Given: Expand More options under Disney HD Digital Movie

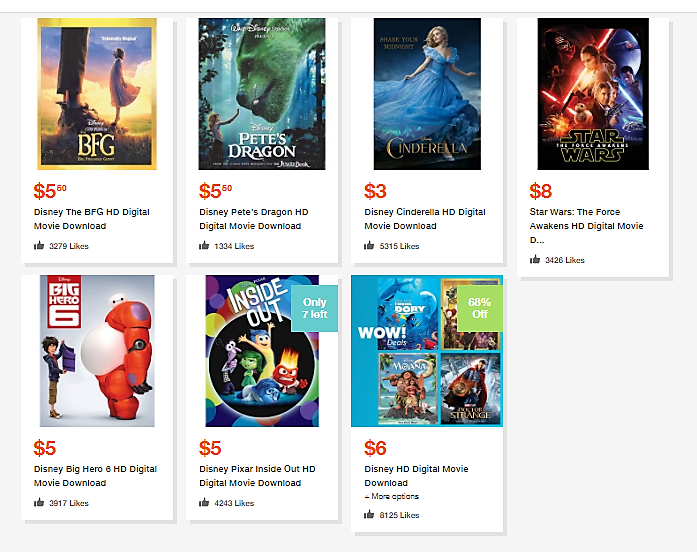Looking at the screenshot, I should (392, 496).
